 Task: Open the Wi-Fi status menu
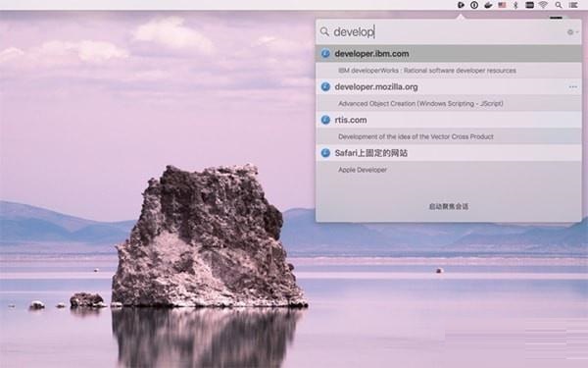click(543, 5)
